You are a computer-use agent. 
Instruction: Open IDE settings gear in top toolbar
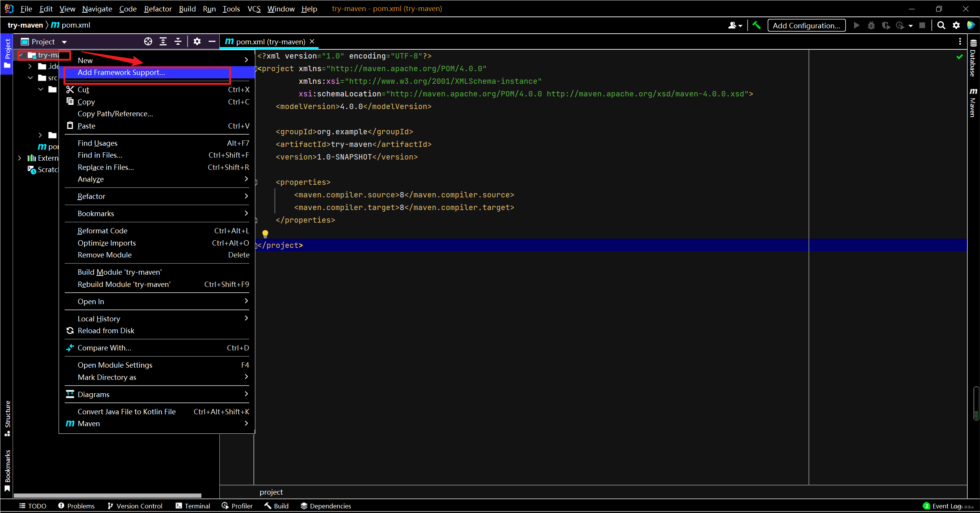click(956, 25)
